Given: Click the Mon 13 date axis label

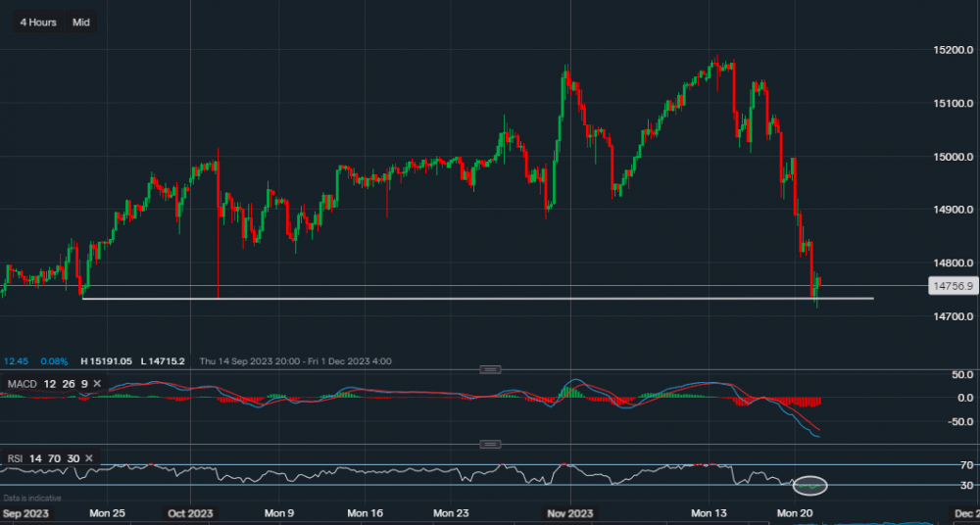Looking at the screenshot, I should (710, 512).
